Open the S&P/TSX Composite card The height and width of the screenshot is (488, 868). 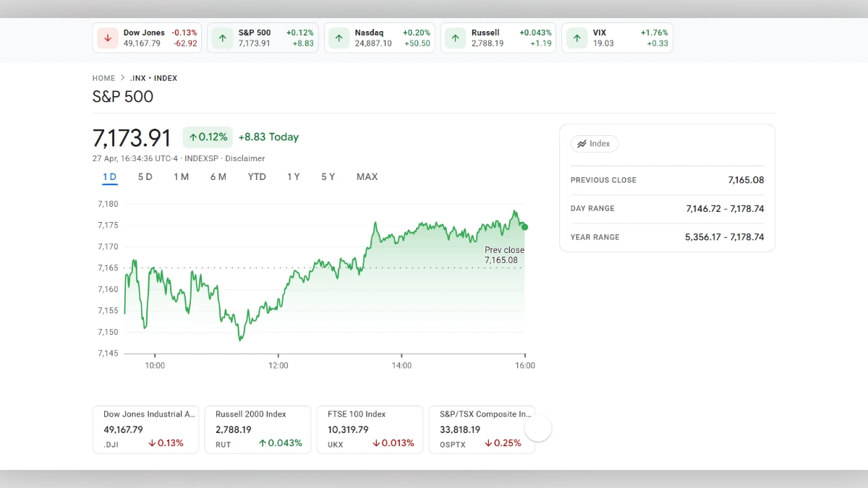click(x=482, y=429)
